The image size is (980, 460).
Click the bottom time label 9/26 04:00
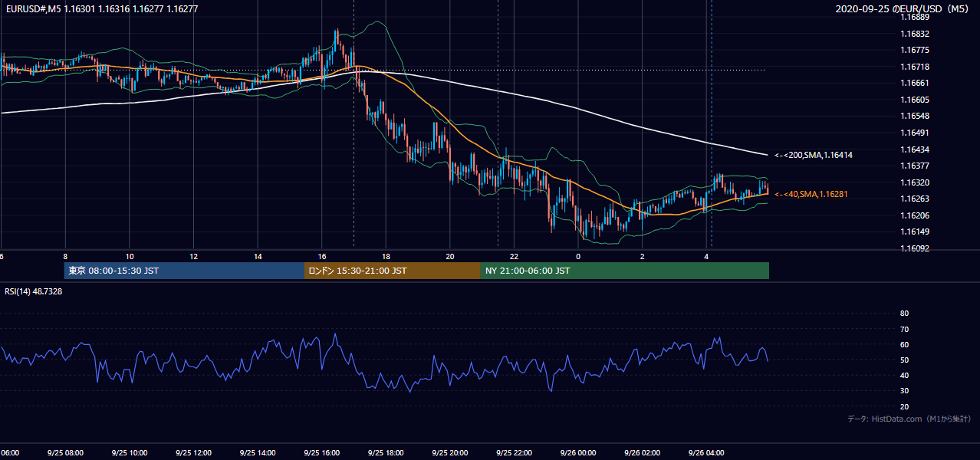tap(705, 453)
